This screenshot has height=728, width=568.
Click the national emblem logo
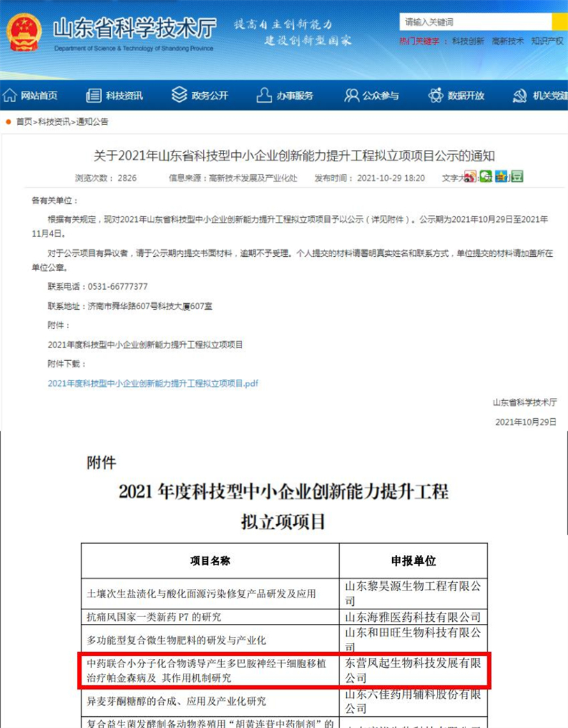click(24, 33)
